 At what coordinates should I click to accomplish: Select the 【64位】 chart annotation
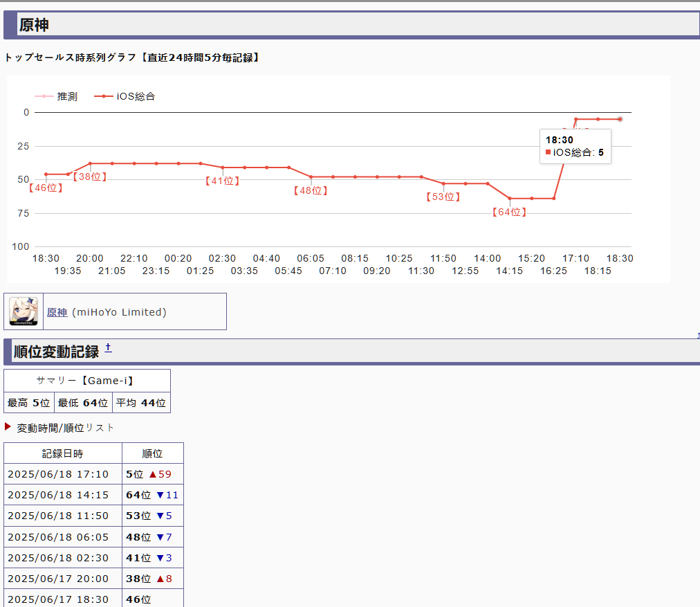[x=509, y=212]
